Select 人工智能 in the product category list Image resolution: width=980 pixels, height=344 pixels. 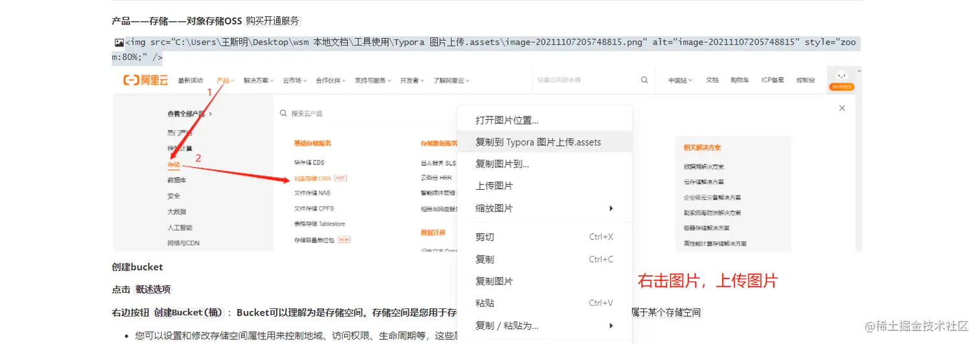click(x=180, y=227)
